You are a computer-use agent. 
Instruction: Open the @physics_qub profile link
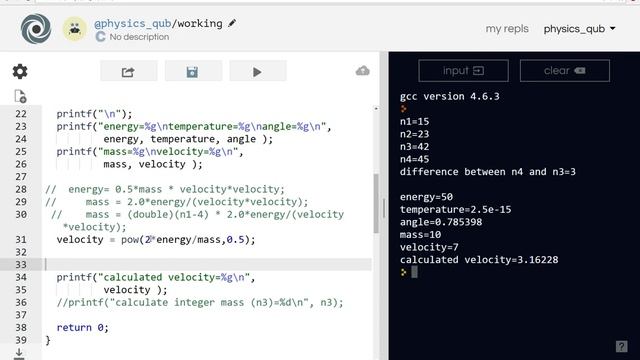(132, 23)
